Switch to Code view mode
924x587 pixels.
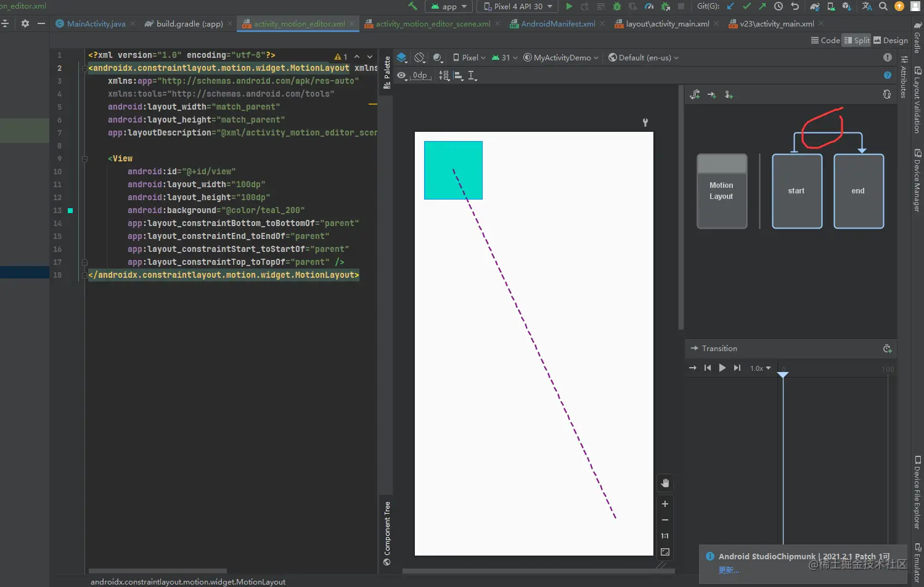click(825, 40)
